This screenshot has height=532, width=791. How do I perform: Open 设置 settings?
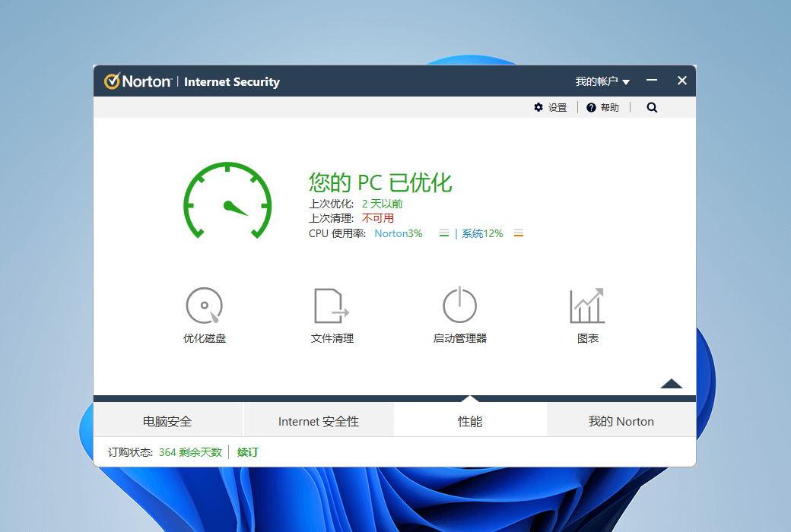558,107
